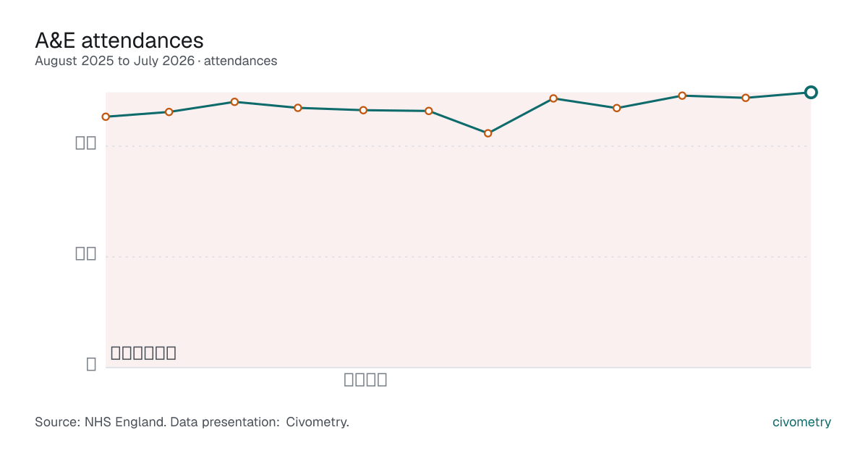
Task: Select the large highlighted final data point
Action: point(811,92)
